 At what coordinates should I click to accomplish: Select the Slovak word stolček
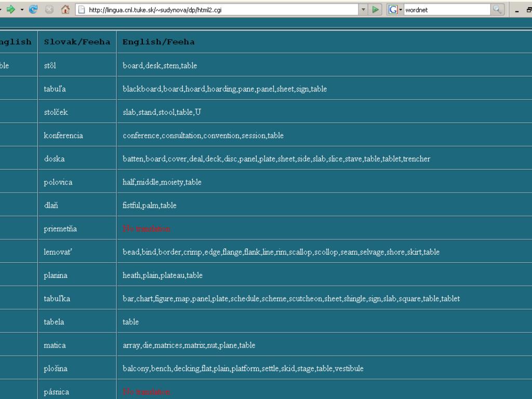pos(56,112)
